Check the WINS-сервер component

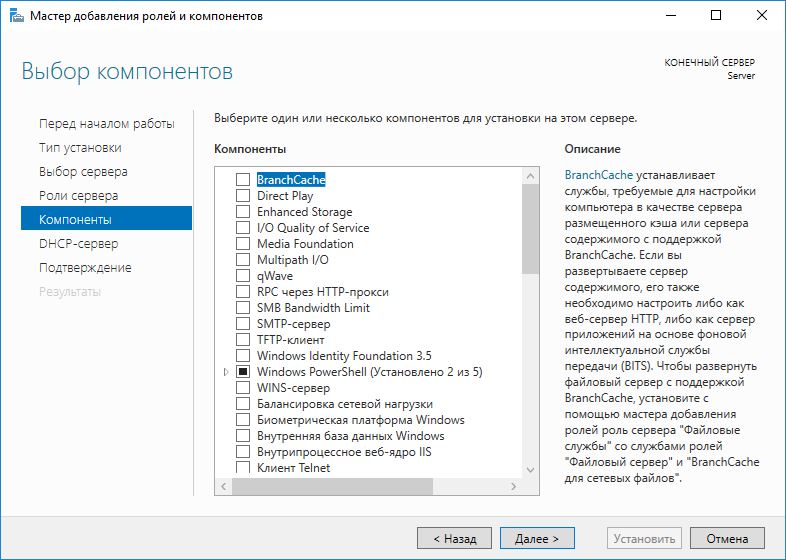tap(242, 388)
